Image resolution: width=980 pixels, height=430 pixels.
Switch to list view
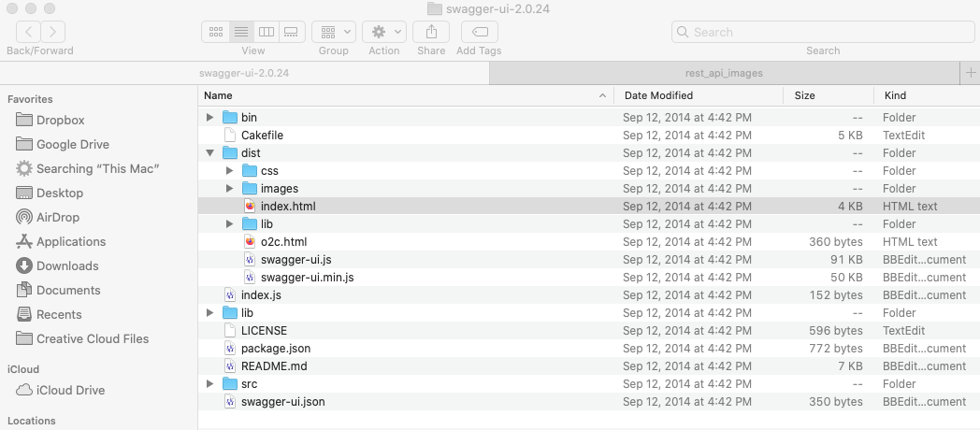(240, 32)
